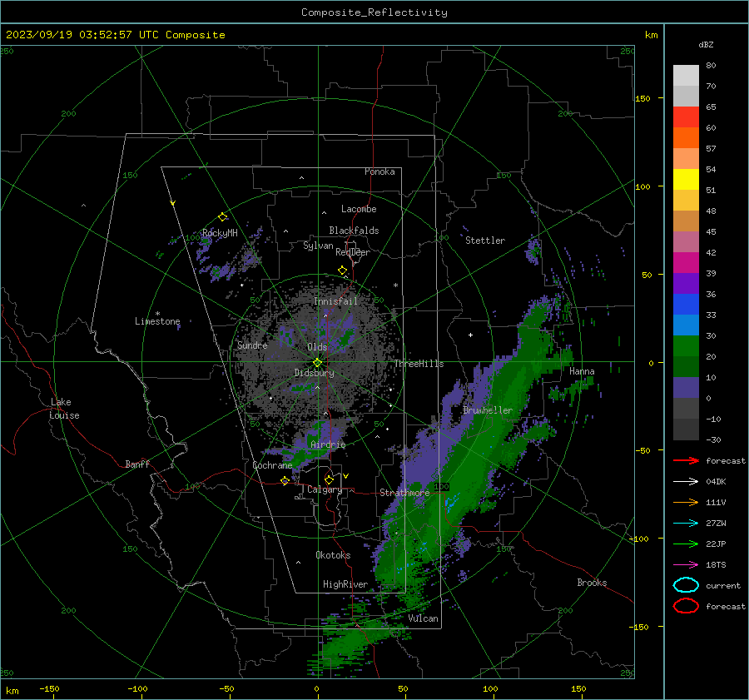749x700 pixels.
Task: Click the yellow diamond marker above RockyMH
Action: click(x=222, y=217)
